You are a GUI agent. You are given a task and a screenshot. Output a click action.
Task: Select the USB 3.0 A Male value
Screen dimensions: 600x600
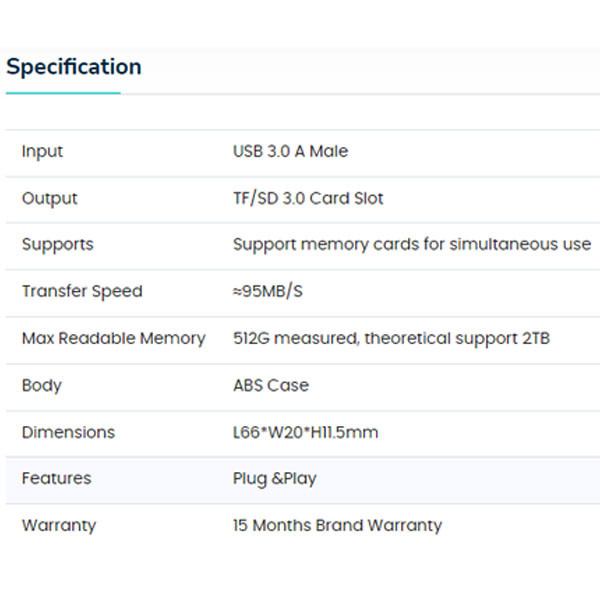(290, 152)
